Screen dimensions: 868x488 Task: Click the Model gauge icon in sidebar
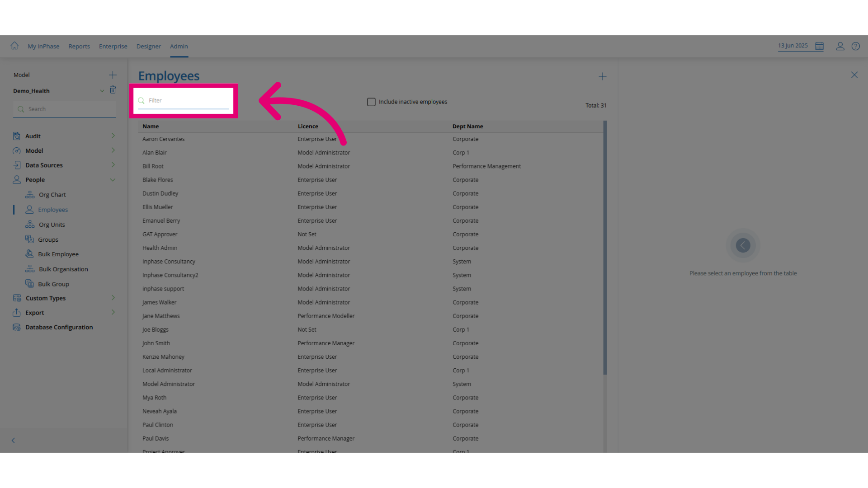pyautogui.click(x=17, y=150)
